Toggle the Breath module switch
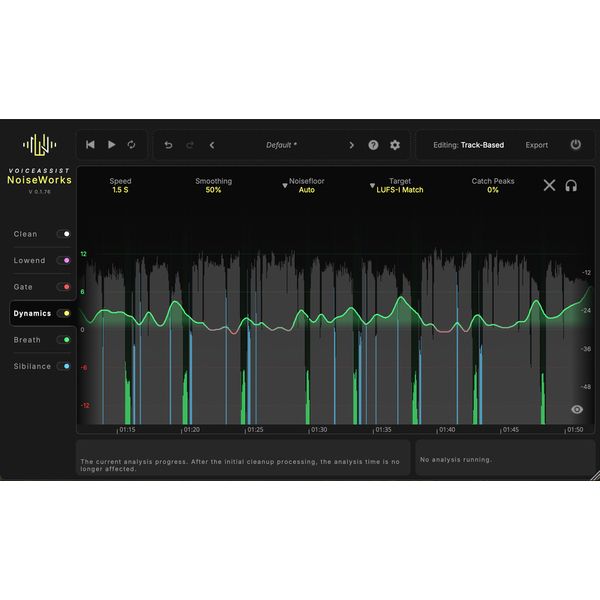 point(64,340)
